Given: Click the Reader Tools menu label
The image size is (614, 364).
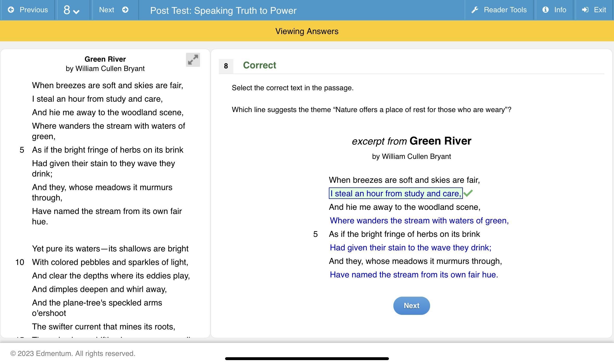Looking at the screenshot, I should 505,10.
